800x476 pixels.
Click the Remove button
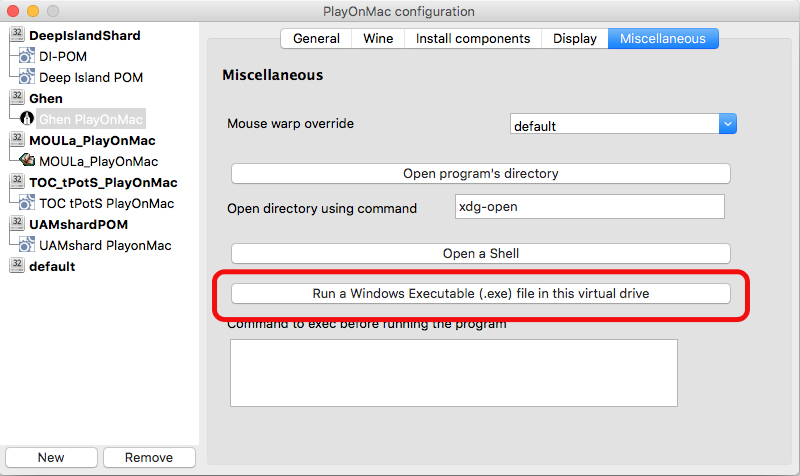(149, 457)
